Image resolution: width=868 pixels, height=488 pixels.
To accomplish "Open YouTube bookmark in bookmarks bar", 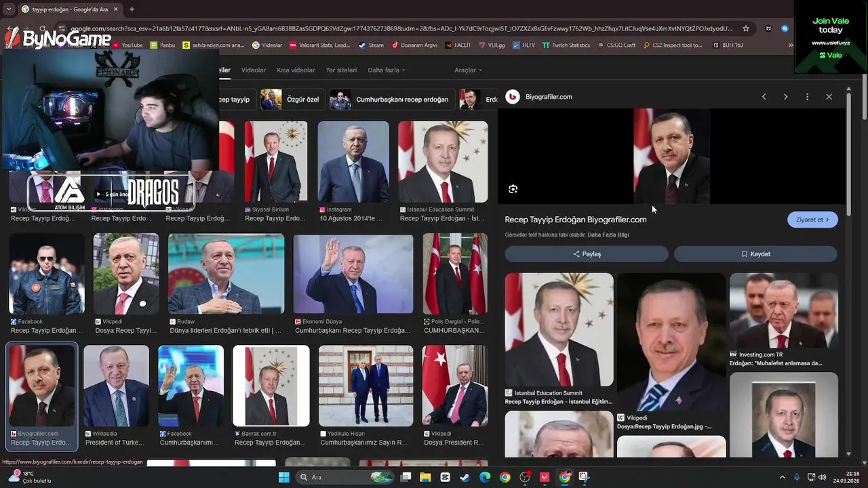I will [127, 45].
